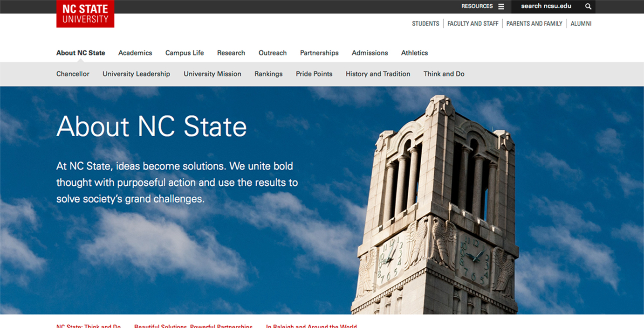Open the Research section
This screenshot has width=644, height=328.
tap(231, 53)
